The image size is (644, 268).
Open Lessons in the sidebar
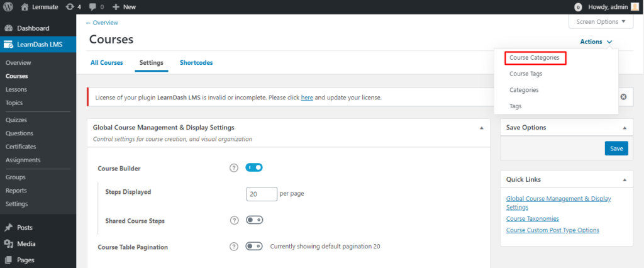[x=16, y=89]
